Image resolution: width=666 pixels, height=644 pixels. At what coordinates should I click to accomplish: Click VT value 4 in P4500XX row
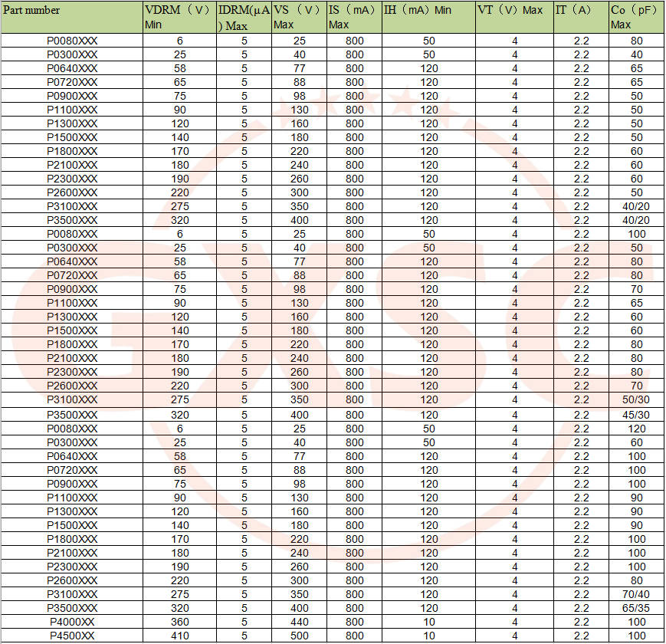coord(515,636)
